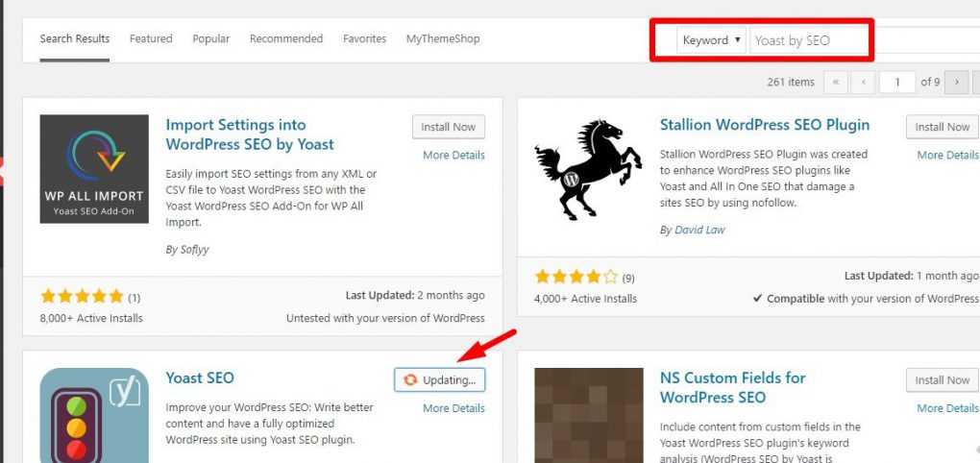Viewport: 980px width, 463px height.
Task: Click the Stallion horse plugin icon
Action: pos(588,169)
